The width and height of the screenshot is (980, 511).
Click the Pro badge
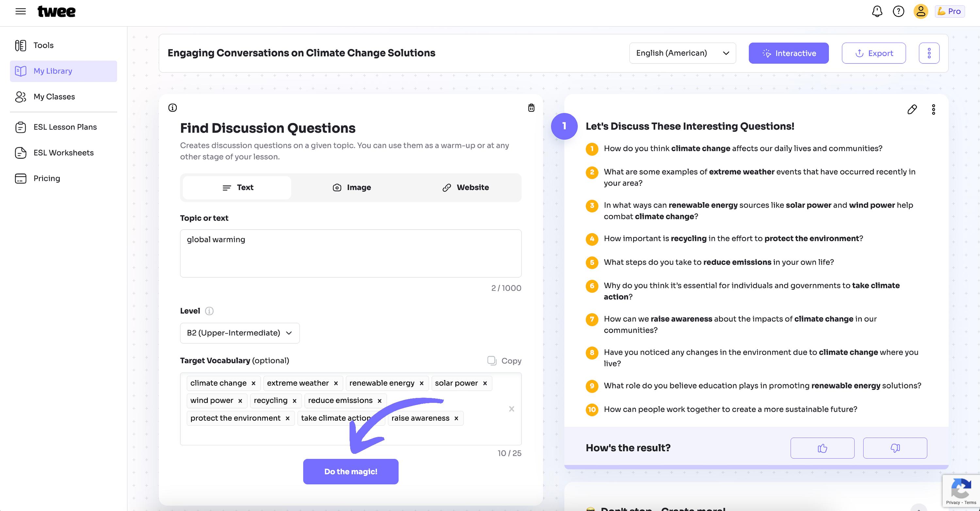pos(950,11)
